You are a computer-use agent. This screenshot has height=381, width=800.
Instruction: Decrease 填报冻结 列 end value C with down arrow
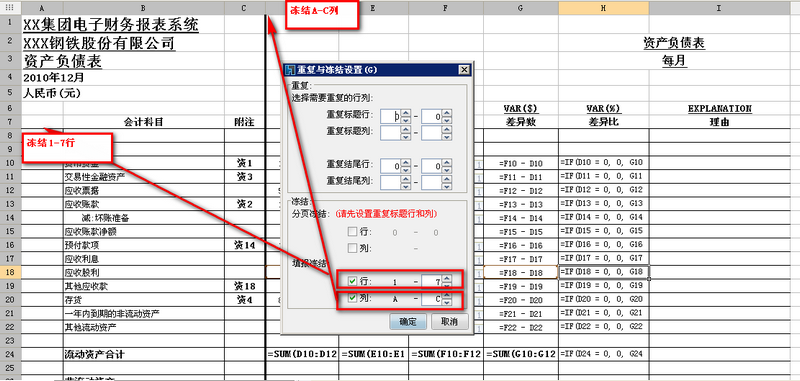point(446,302)
